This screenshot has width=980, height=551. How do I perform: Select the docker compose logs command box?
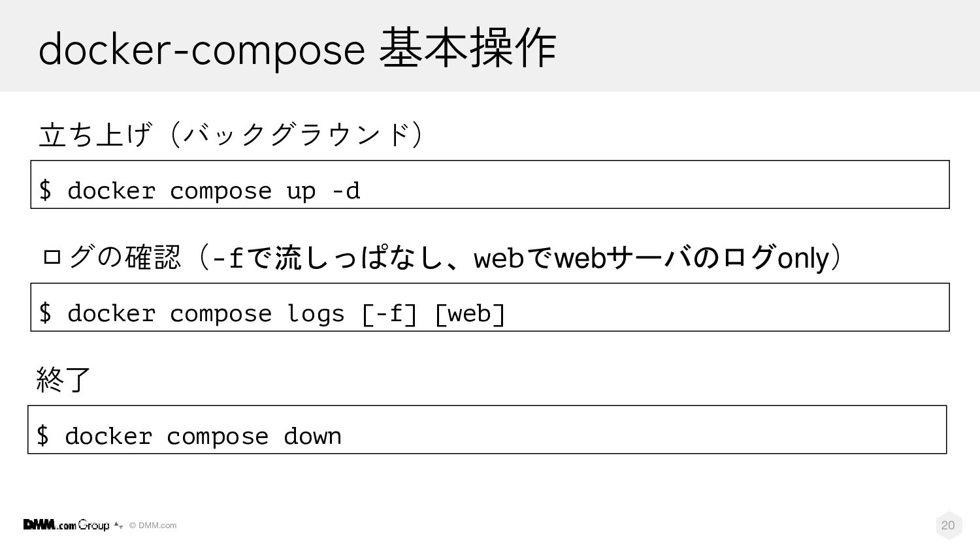point(490,307)
